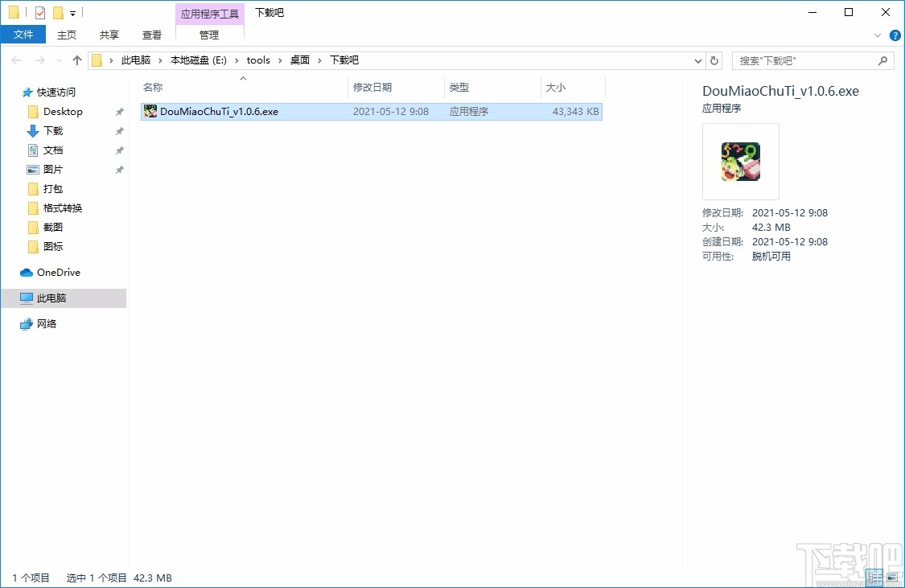Unpin Desktop from Quick Access

click(118, 111)
